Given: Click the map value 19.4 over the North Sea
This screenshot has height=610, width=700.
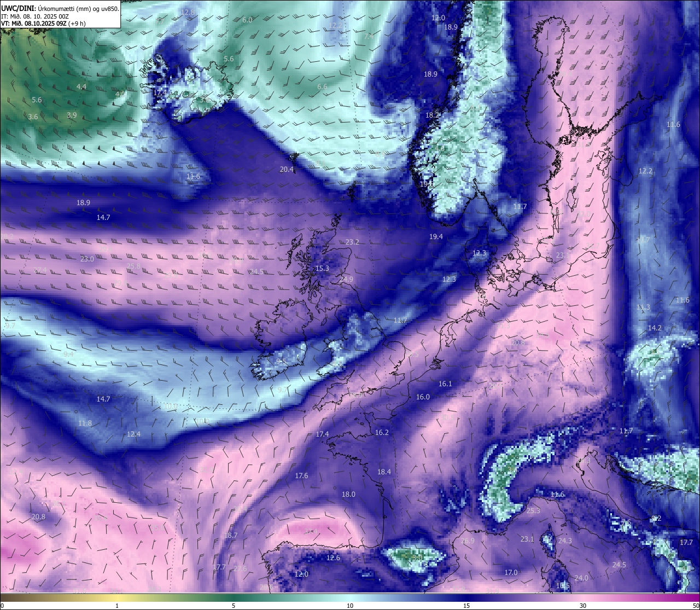Looking at the screenshot, I should tap(436, 236).
